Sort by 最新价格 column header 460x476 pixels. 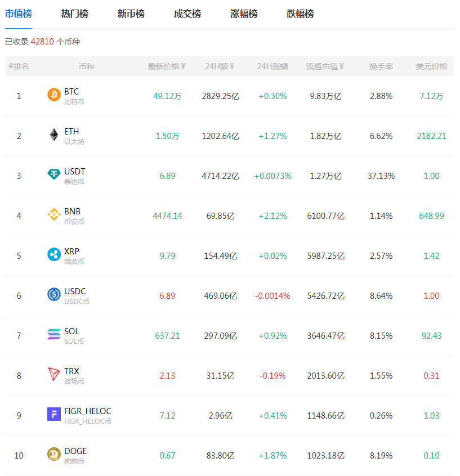click(167, 66)
